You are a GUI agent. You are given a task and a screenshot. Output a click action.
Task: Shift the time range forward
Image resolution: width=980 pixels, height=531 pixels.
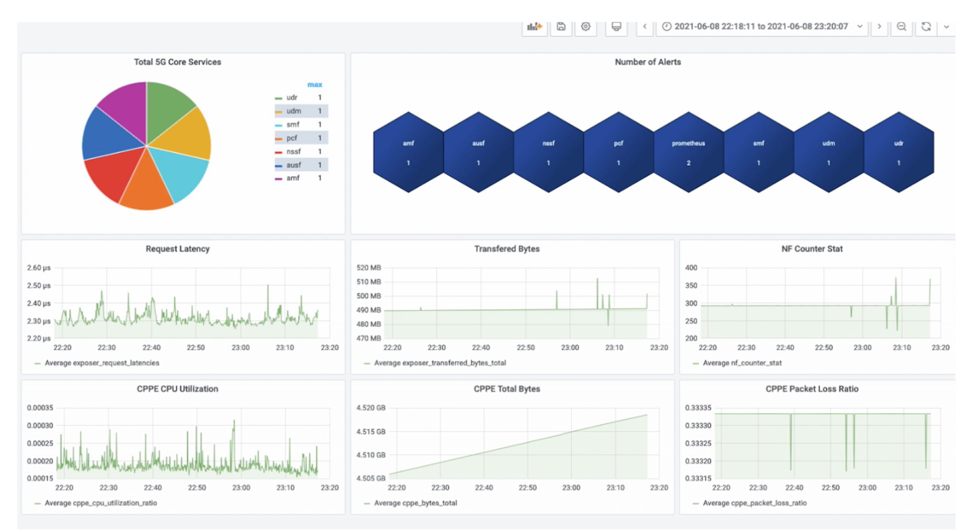click(879, 27)
